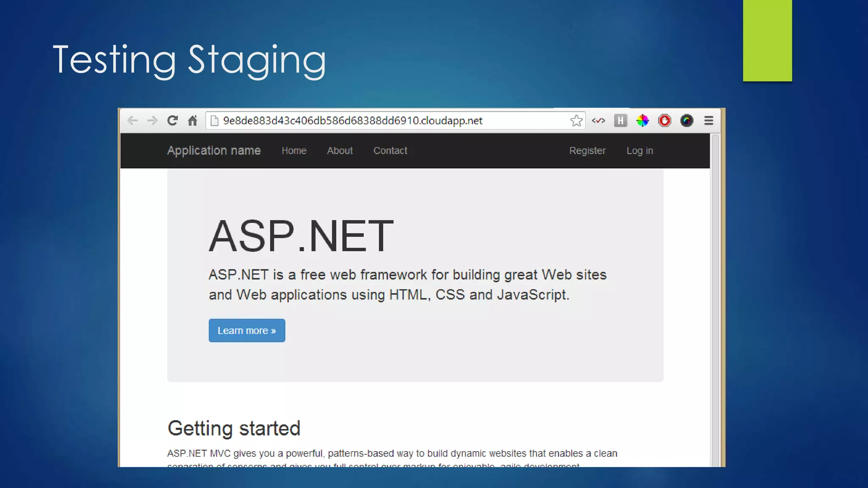Click the Application name brand link
The image size is (868, 488).
click(214, 151)
